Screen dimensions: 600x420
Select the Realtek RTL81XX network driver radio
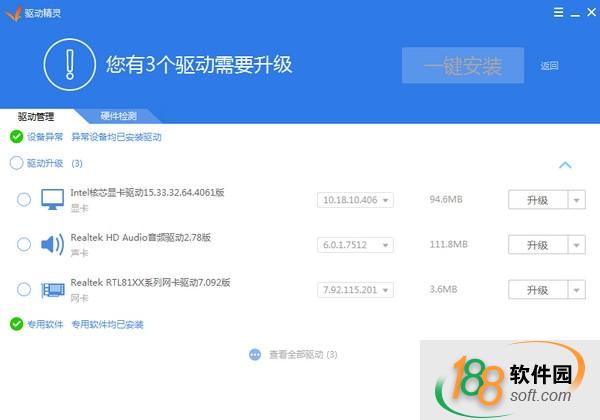[24, 289]
